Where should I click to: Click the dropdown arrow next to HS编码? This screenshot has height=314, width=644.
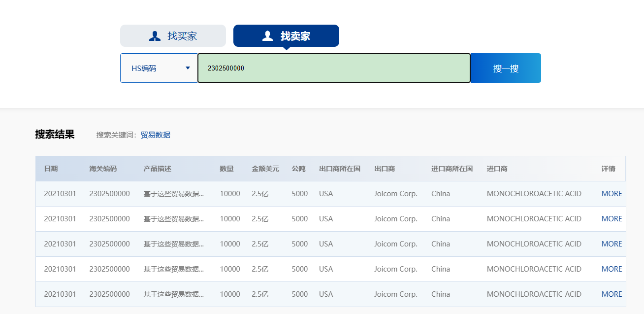[188, 68]
